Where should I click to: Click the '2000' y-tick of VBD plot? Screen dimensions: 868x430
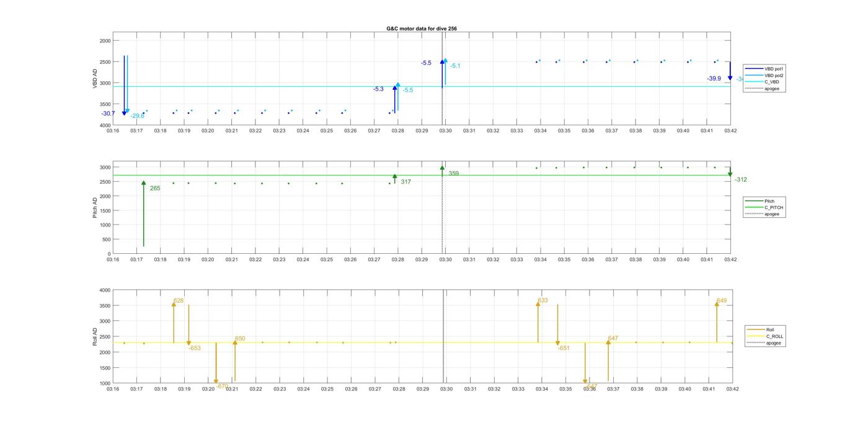pyautogui.click(x=105, y=40)
